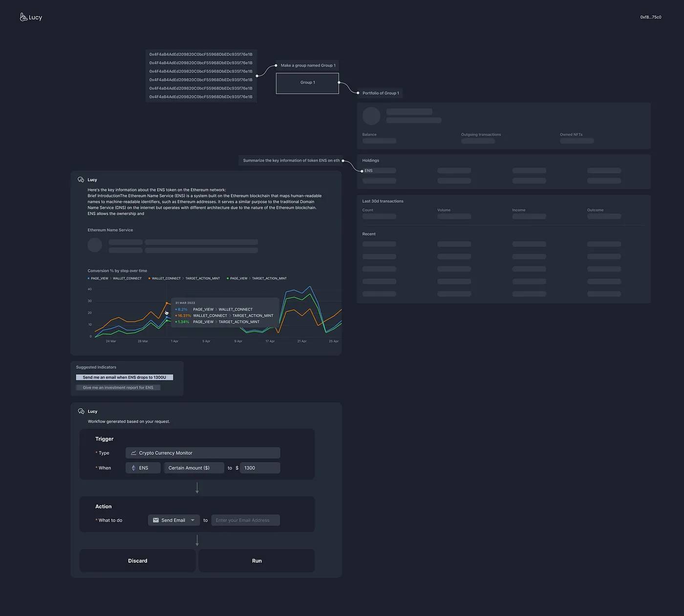The height and width of the screenshot is (616, 684).
Task: Open the Send Email action dropdown
Action: (x=173, y=520)
